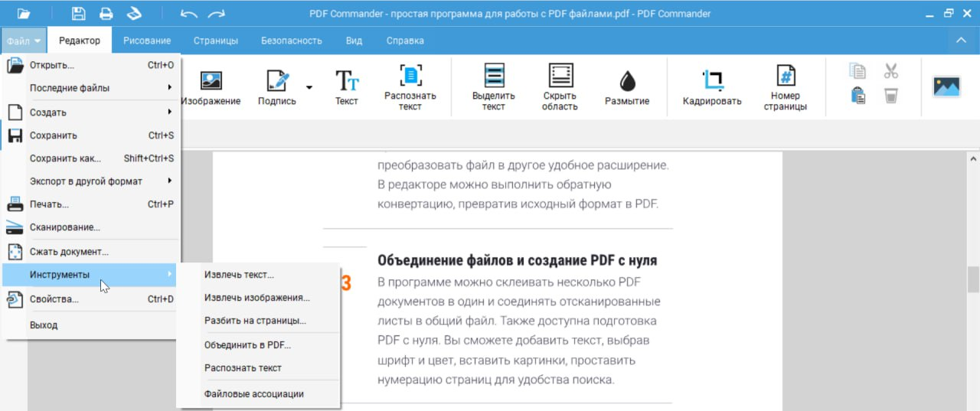Open the Файл menu dropdown

pyautogui.click(x=24, y=41)
